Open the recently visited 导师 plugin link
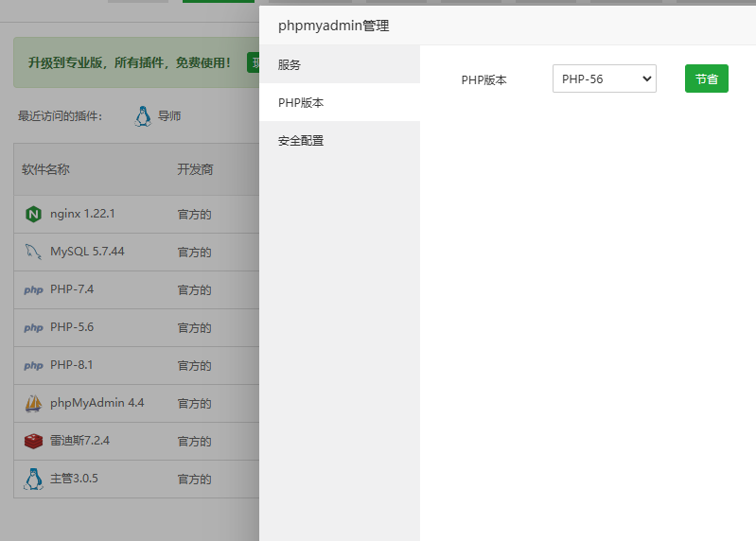 click(x=169, y=116)
